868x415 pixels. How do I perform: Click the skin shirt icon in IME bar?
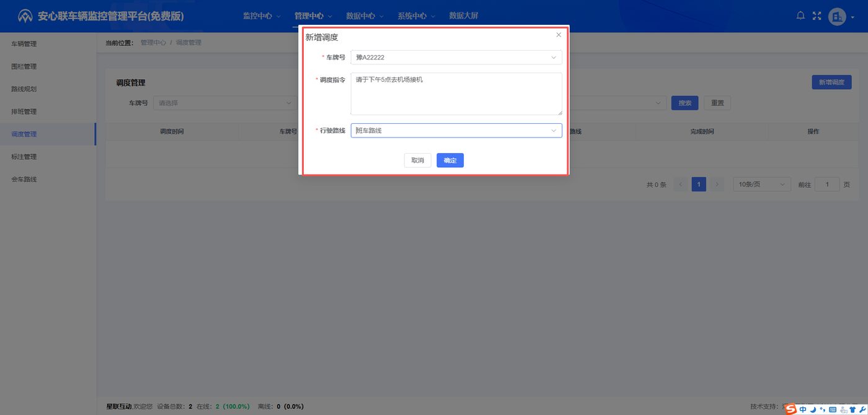853,409
